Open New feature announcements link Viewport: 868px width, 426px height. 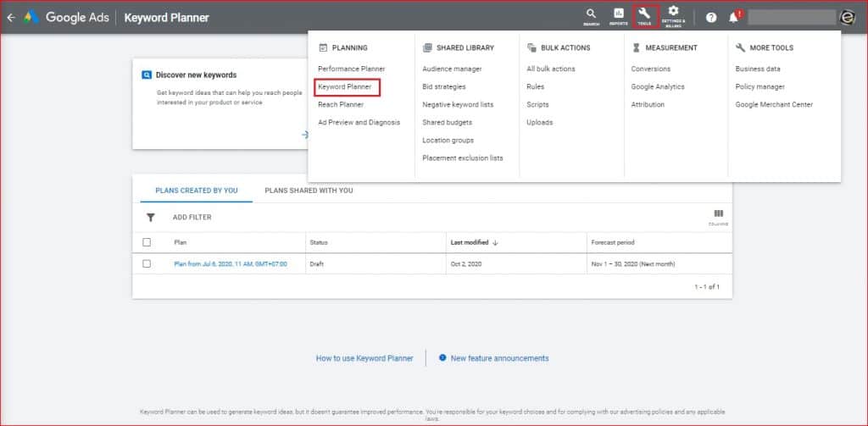499,358
